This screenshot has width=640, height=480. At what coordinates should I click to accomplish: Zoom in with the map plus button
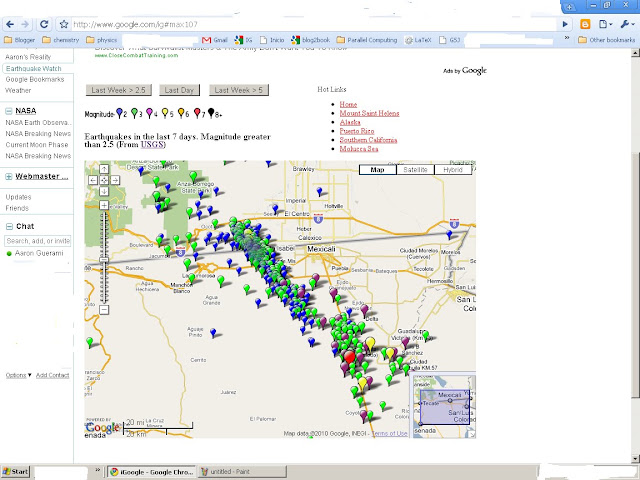tap(104, 205)
